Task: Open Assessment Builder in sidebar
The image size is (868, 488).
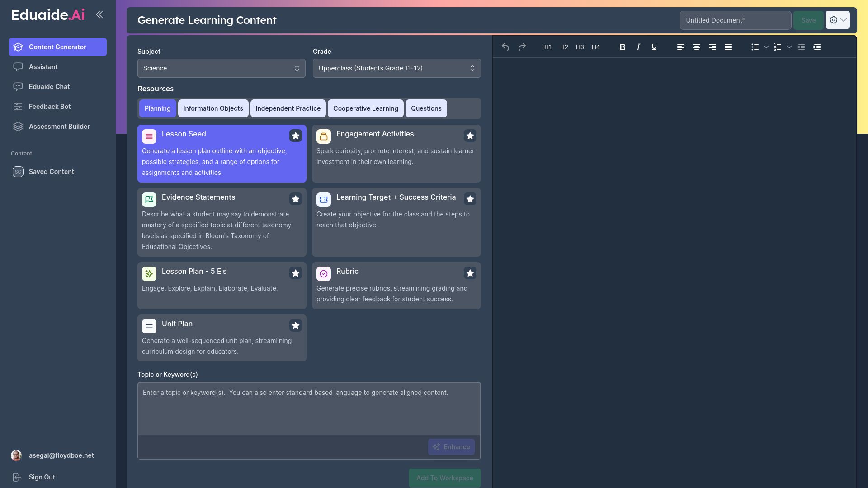Action: (59, 127)
